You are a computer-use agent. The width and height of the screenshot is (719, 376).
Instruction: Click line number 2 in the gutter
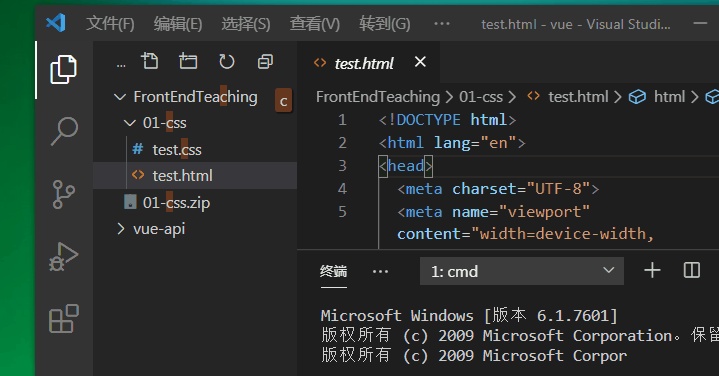[342, 143]
